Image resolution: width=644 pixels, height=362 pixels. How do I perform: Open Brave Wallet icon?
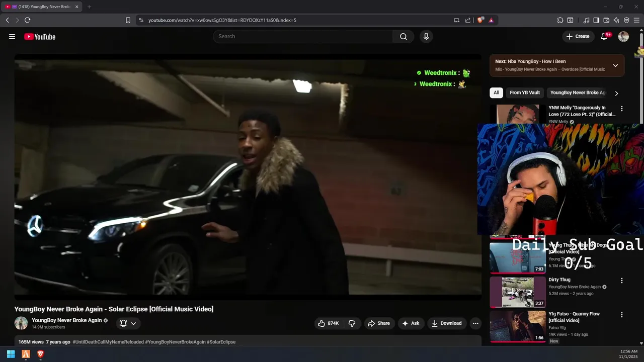tap(606, 20)
